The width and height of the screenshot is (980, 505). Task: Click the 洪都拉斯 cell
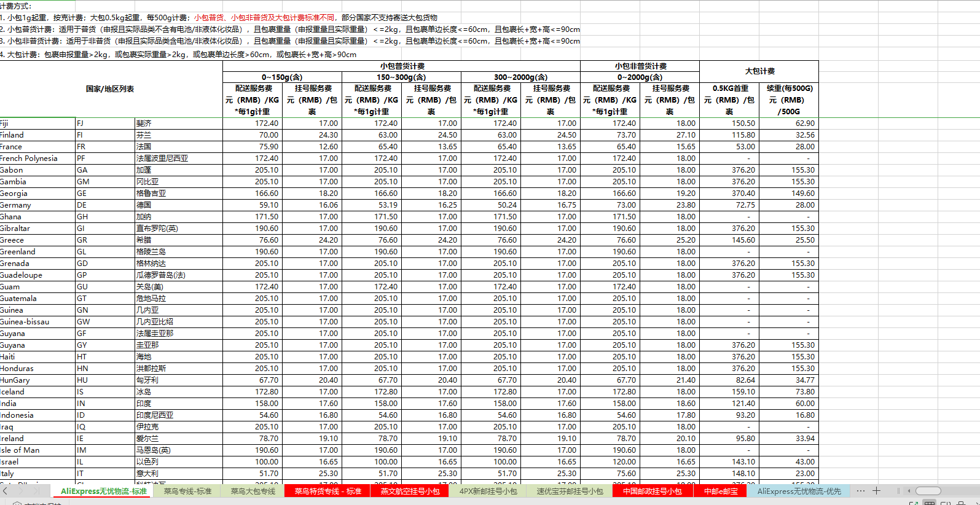(179, 369)
